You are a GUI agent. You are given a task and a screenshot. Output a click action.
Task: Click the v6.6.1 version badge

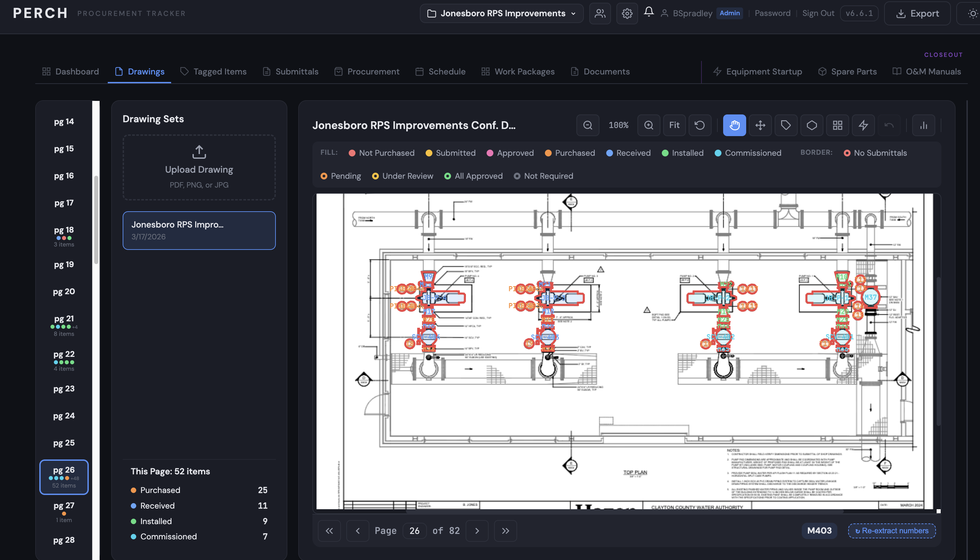pos(859,13)
